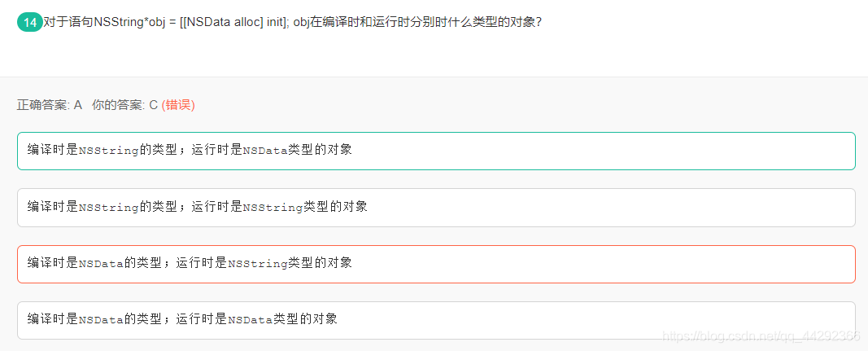Click NSString runtime text in second option

[x=273, y=208]
